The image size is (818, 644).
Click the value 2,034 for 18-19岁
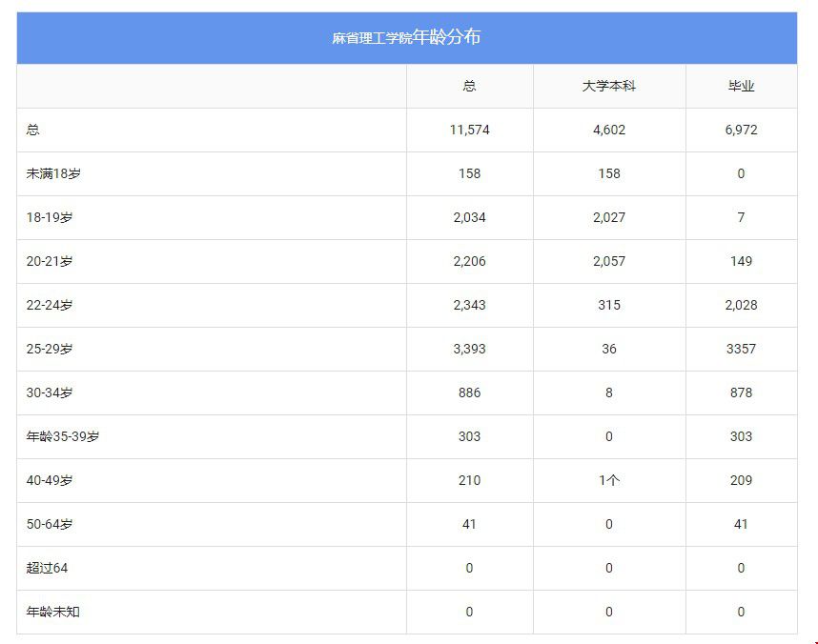click(469, 217)
